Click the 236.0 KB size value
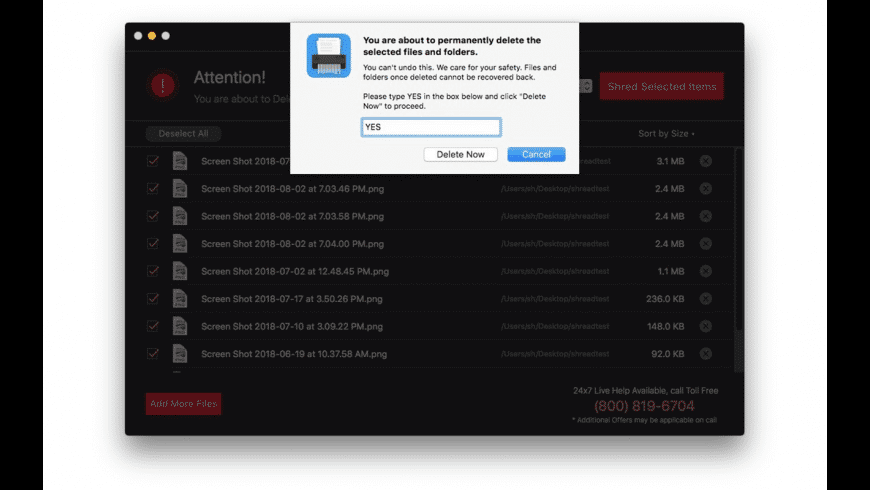The image size is (870, 490). (665, 299)
